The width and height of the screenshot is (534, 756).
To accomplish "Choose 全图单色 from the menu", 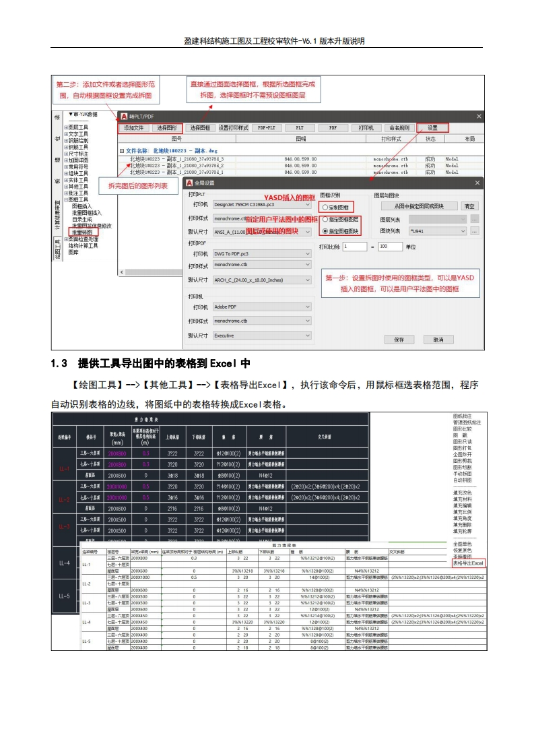I will pyautogui.click(x=462, y=544).
